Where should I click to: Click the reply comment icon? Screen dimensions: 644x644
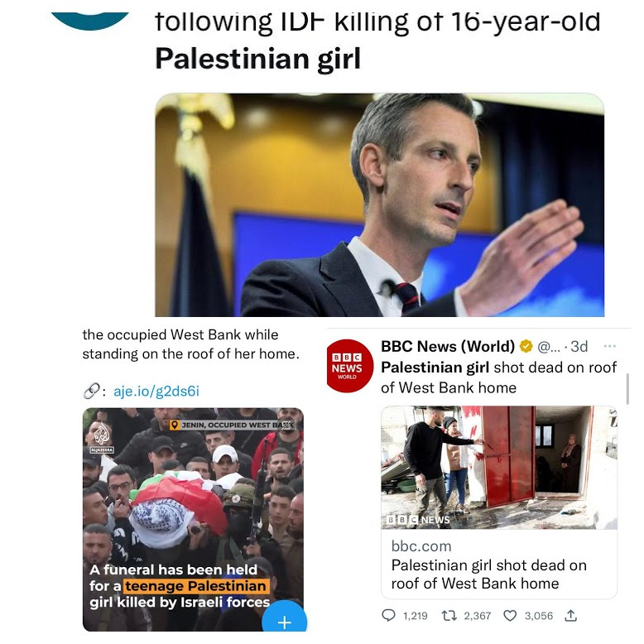(388, 615)
